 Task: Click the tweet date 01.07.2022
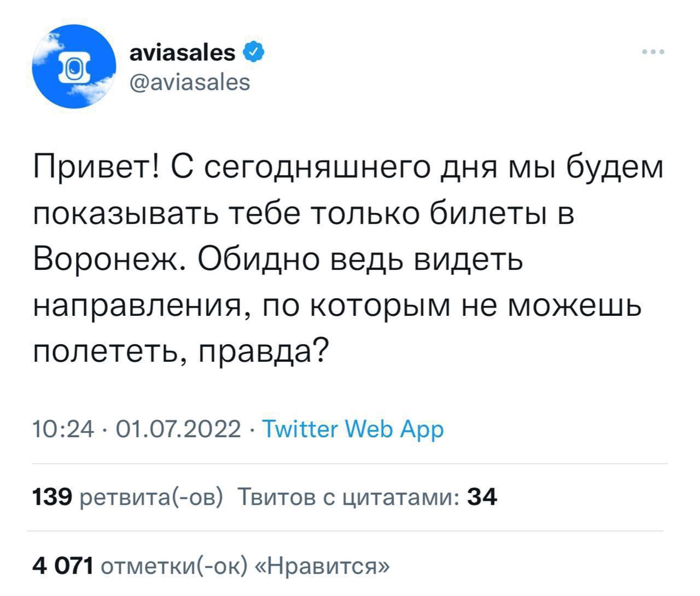pyautogui.click(x=171, y=430)
